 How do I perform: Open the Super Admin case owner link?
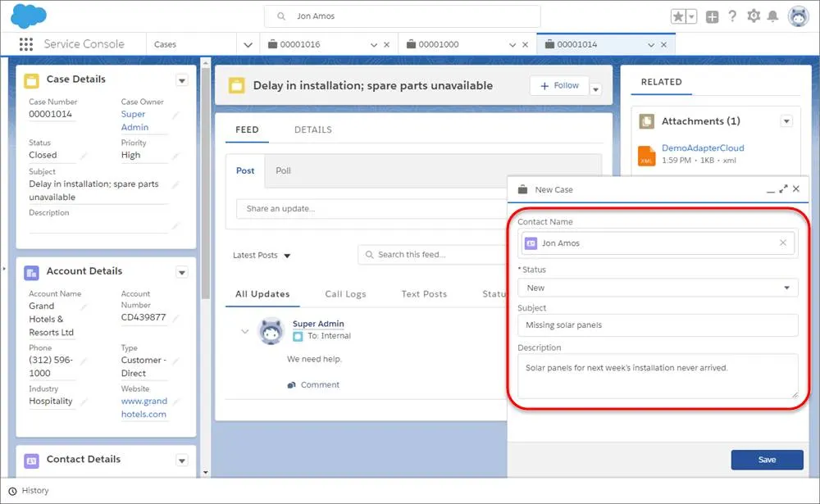[x=135, y=120]
